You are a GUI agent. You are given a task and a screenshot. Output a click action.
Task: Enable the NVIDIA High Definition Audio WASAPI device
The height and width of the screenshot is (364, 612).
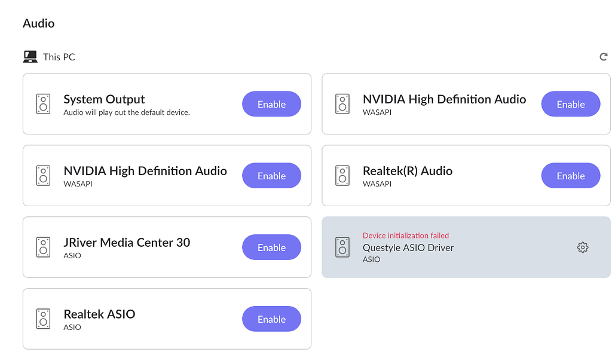(271, 175)
